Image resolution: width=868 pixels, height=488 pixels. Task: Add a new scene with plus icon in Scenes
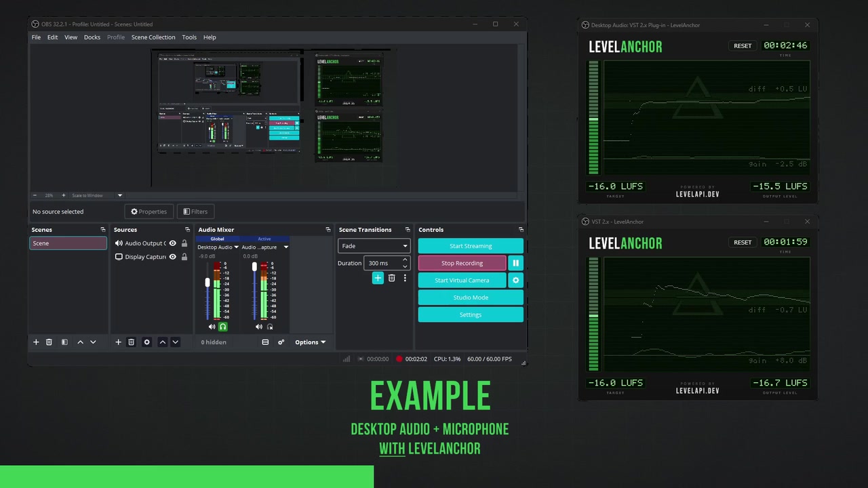pos(36,342)
